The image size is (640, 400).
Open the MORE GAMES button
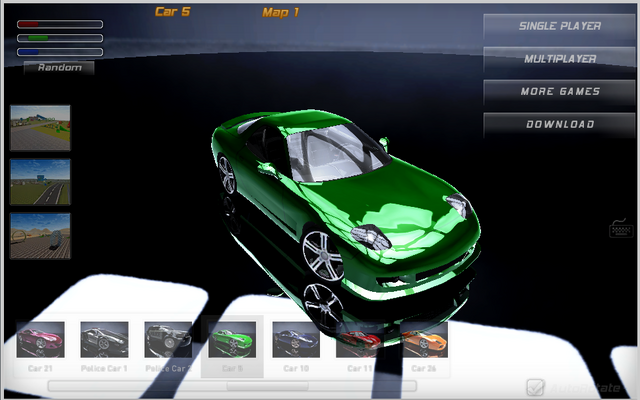[559, 91]
